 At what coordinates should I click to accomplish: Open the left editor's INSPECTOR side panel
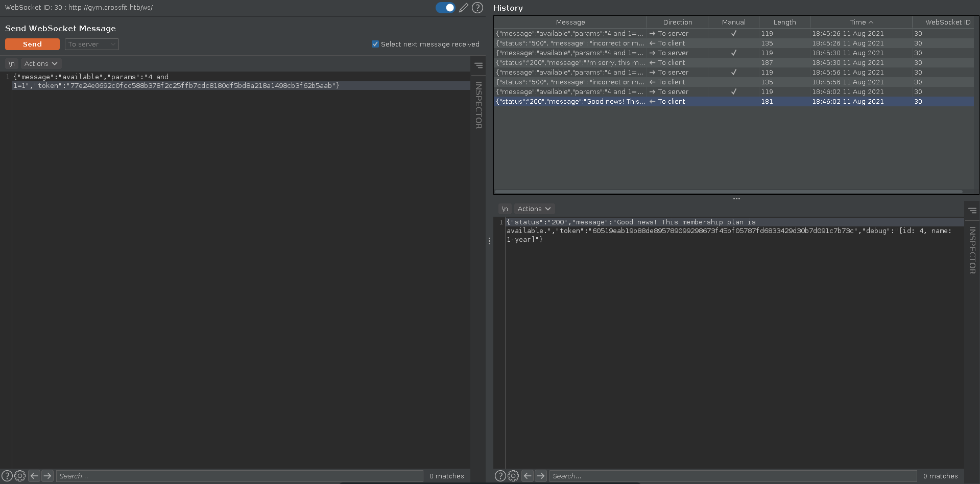[x=479, y=105]
